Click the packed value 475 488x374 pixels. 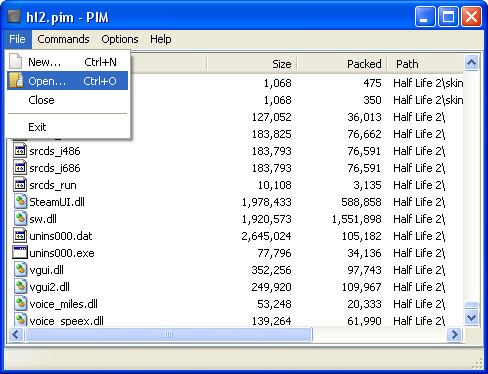[x=372, y=83]
